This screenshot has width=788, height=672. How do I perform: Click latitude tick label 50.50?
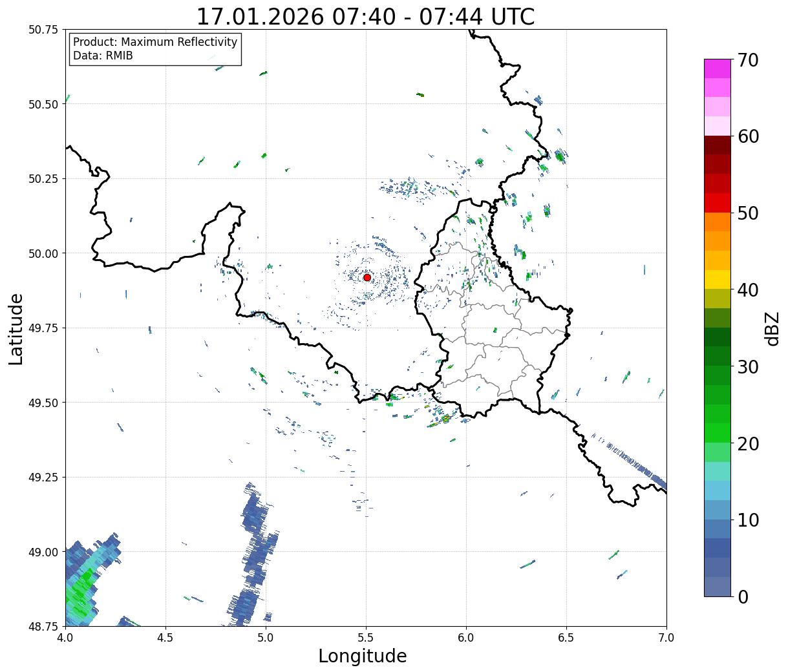click(43, 104)
